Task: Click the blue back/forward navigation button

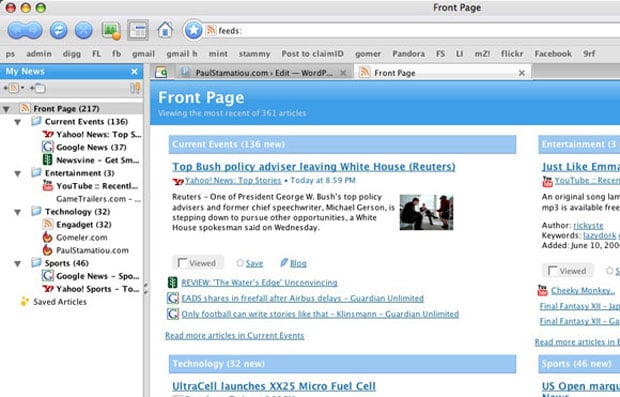Action: pos(25,30)
